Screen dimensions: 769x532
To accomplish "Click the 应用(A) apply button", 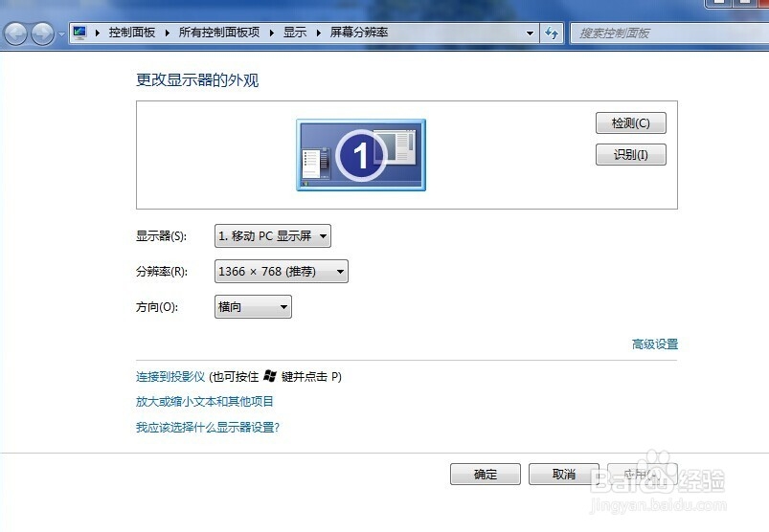I will (x=643, y=475).
